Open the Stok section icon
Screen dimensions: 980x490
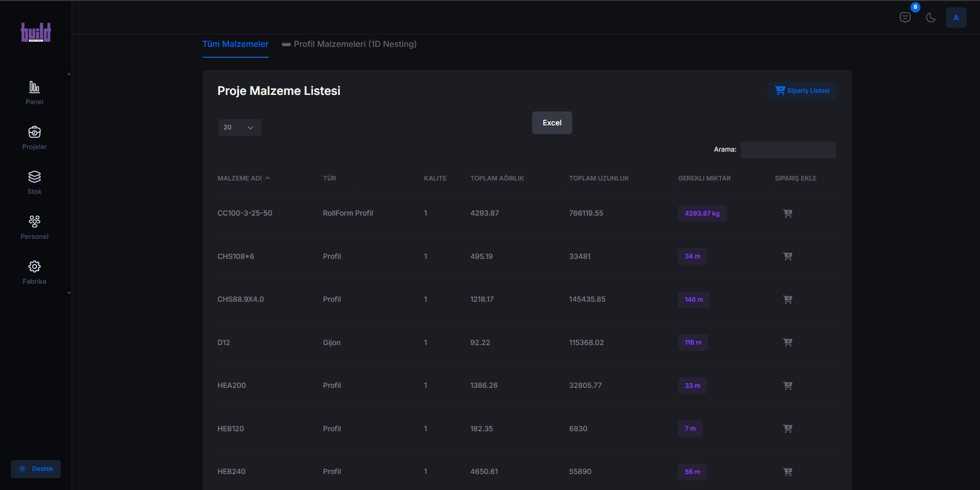35,177
